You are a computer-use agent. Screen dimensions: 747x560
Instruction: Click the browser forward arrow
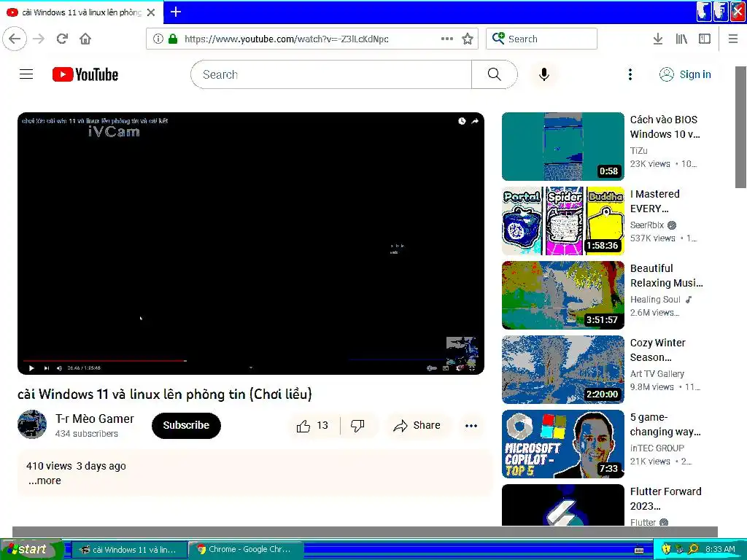(x=39, y=39)
